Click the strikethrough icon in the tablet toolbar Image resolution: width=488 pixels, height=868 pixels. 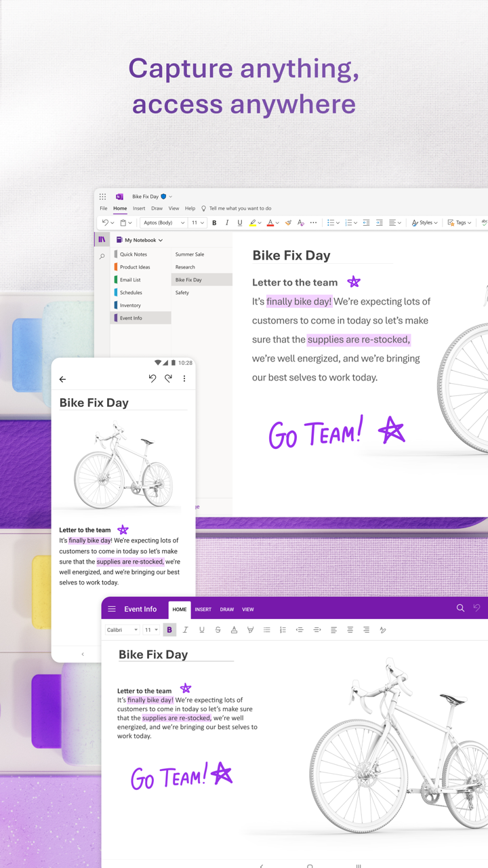[x=218, y=630]
